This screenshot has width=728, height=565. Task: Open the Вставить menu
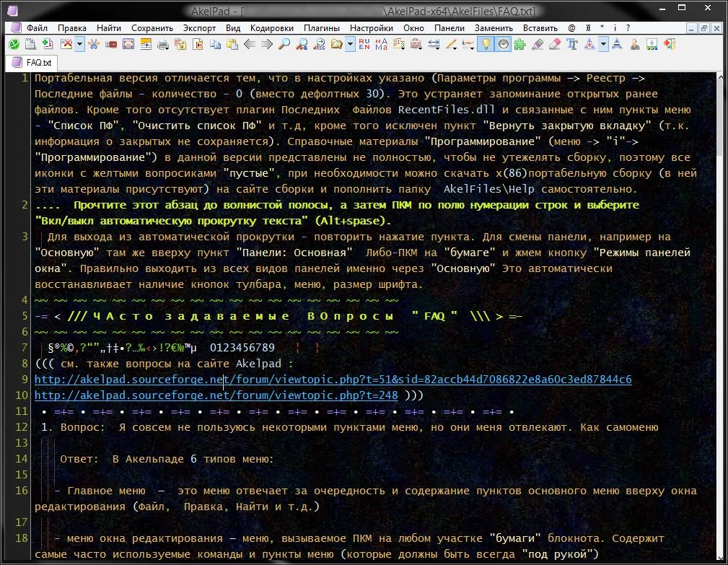pos(540,28)
